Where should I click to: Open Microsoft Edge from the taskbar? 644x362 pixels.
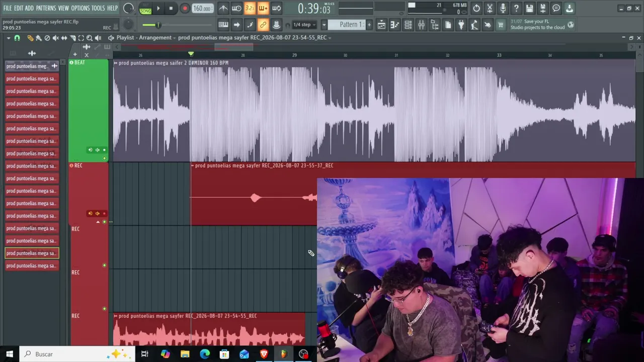pyautogui.click(x=205, y=354)
